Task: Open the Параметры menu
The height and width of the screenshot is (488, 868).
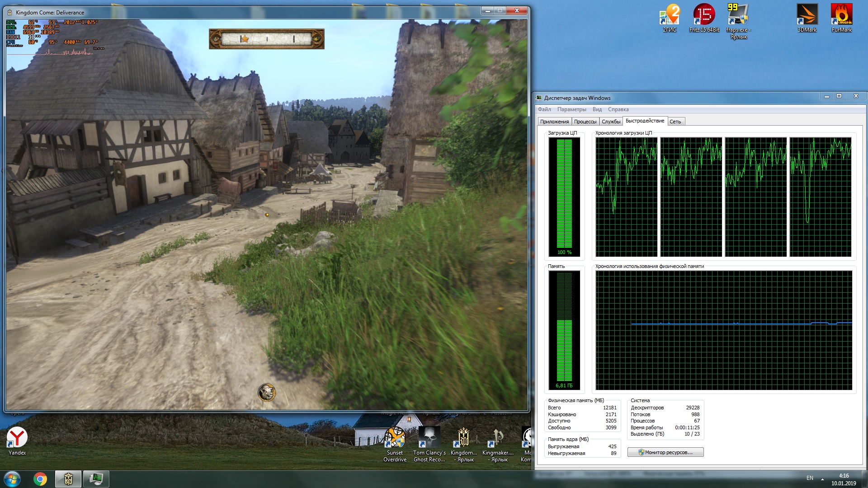Action: click(571, 109)
